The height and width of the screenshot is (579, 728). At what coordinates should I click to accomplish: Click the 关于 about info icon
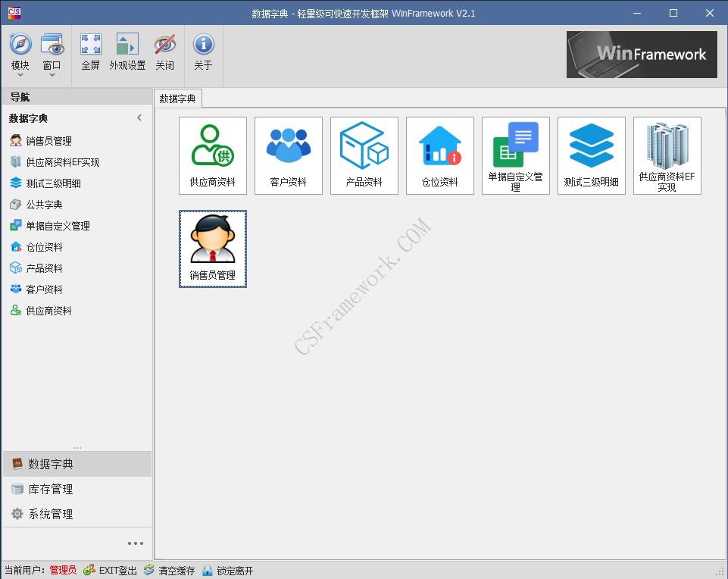(x=203, y=52)
